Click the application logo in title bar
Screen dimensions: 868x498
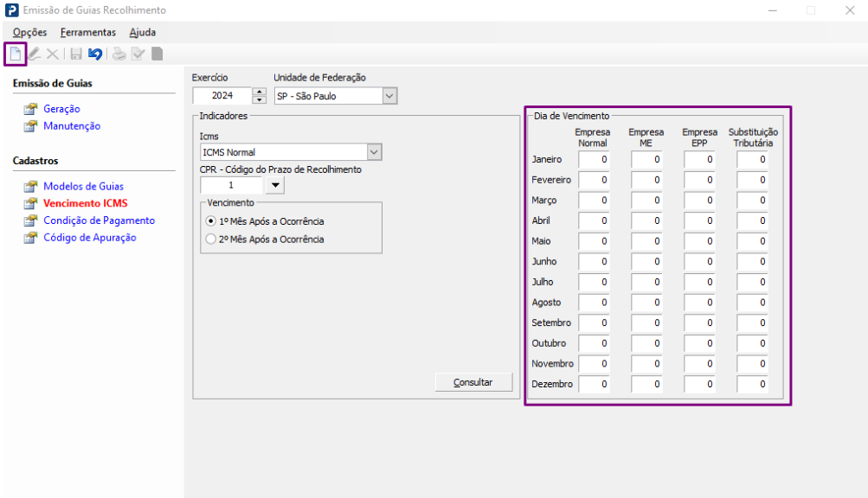coord(11,10)
